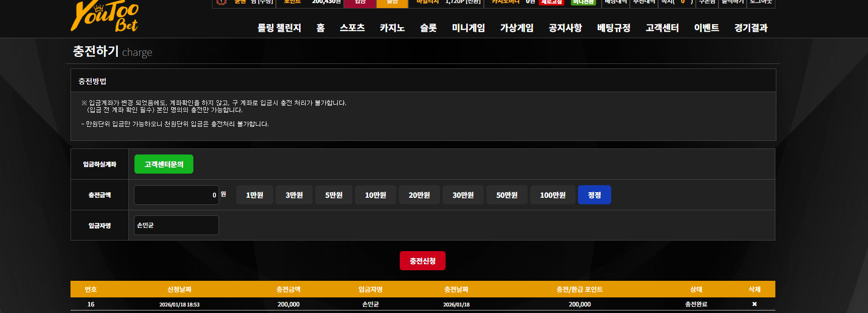View the 경기결과 page

(x=751, y=28)
